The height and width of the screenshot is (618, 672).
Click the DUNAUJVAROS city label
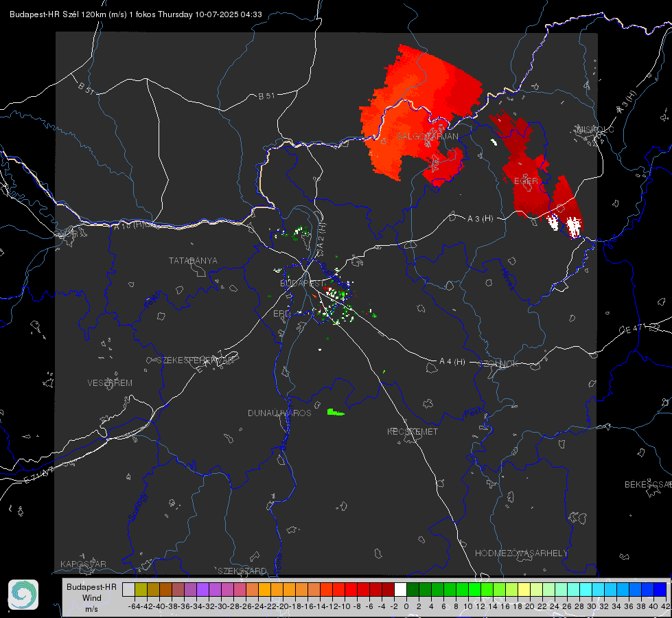coord(279,413)
